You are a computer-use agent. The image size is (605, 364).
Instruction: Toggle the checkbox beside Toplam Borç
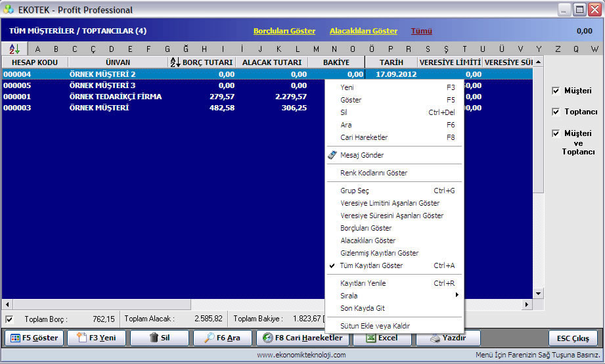(x=9, y=319)
